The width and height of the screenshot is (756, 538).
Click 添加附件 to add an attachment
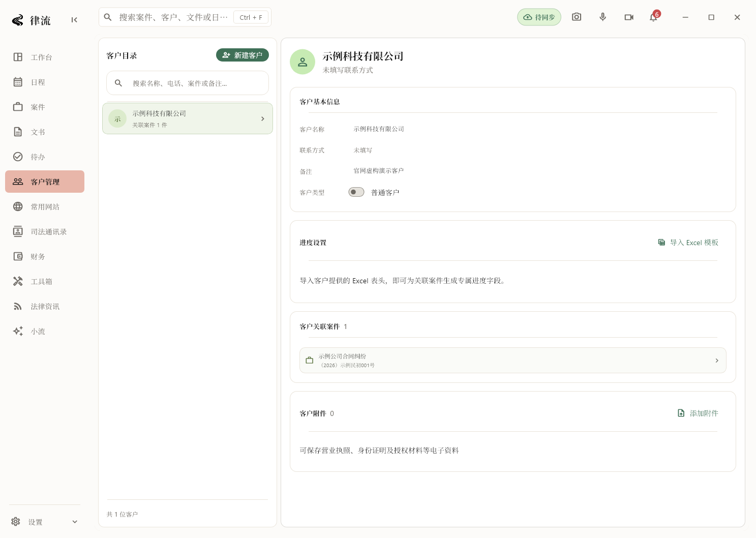coord(698,413)
